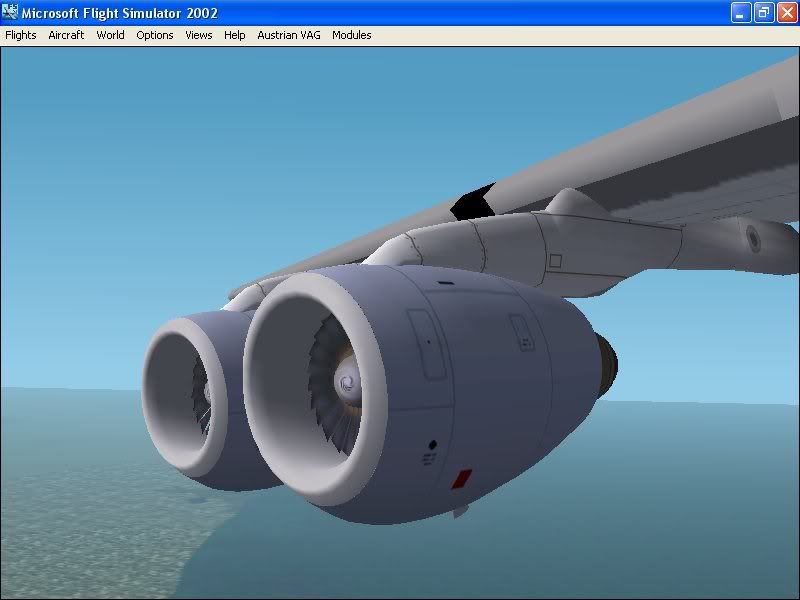Click the black gap on the wing leading edge
This screenshot has width=800, height=600.
(x=472, y=203)
